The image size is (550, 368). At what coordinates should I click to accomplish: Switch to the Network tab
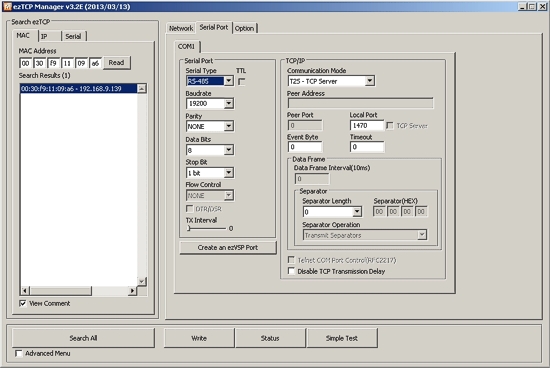click(181, 28)
